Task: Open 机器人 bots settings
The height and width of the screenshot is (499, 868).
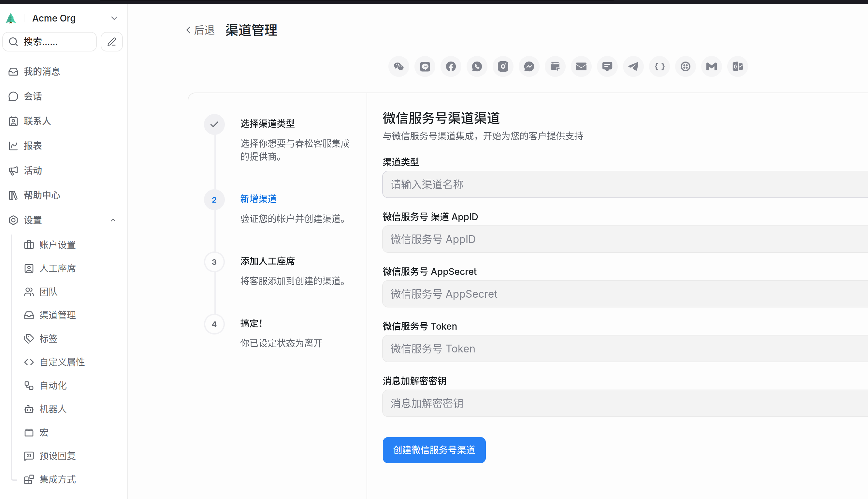Action: [53, 409]
